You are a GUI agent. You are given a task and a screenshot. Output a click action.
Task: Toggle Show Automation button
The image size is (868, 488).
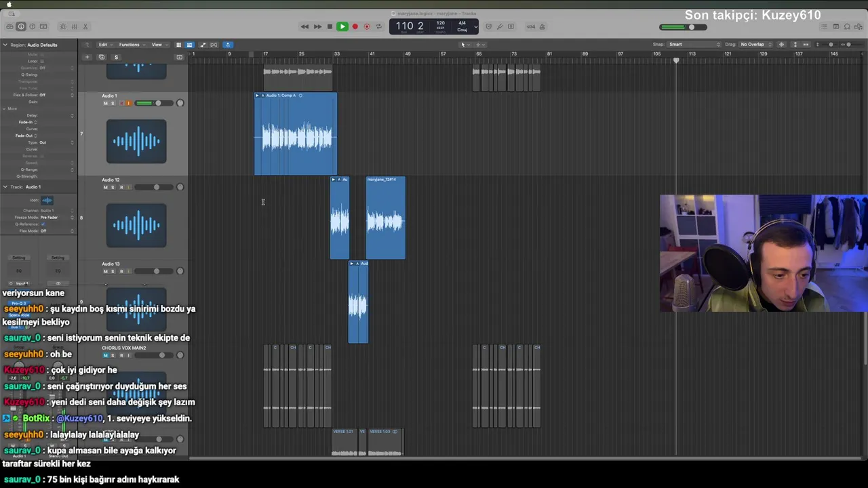[203, 45]
